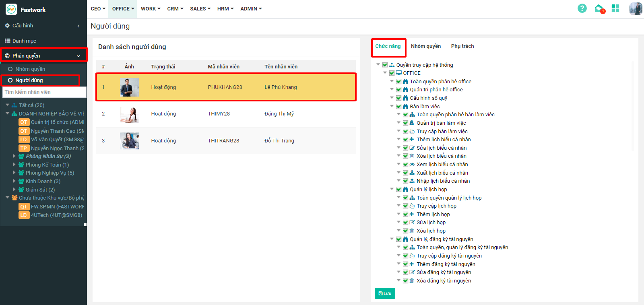Uncheck the OFFICE permission checkbox

tap(392, 73)
